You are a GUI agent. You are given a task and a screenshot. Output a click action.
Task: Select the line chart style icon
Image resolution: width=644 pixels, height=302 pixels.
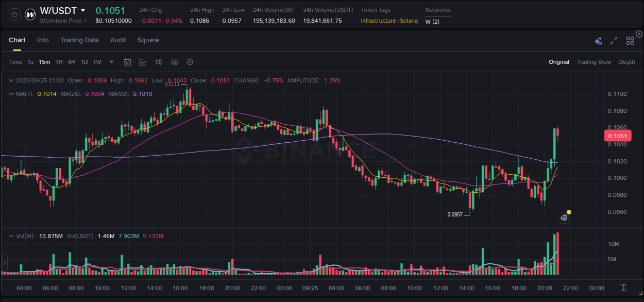(x=142, y=62)
